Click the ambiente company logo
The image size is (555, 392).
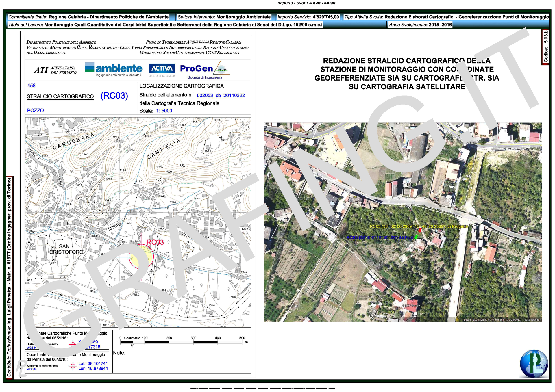coord(113,69)
